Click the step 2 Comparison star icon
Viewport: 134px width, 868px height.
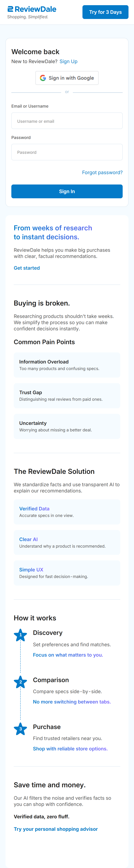click(x=20, y=682)
